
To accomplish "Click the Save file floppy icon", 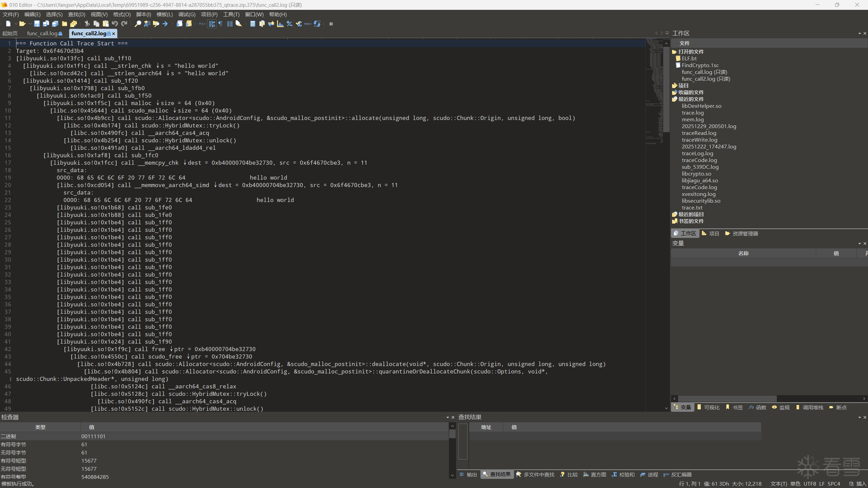I will [37, 24].
